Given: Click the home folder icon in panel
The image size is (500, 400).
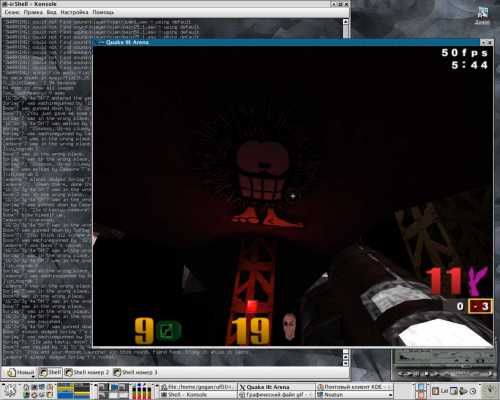Looking at the screenshot, I should click(x=26, y=387).
